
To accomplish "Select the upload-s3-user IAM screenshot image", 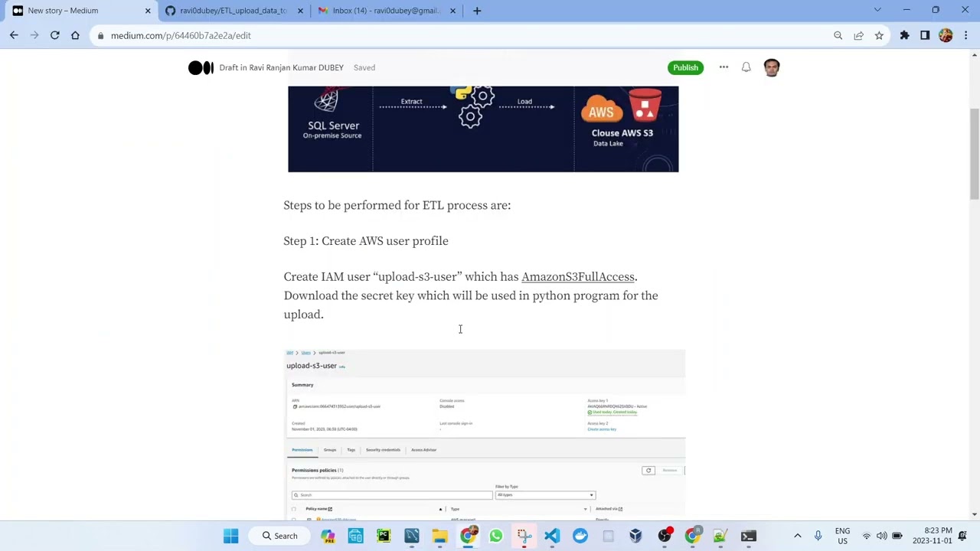I will click(x=485, y=435).
